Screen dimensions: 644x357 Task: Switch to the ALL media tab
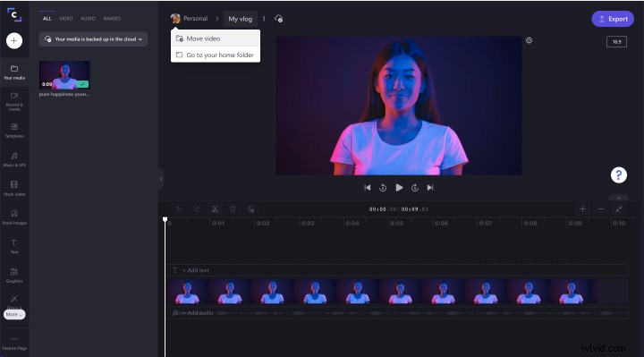pos(47,19)
